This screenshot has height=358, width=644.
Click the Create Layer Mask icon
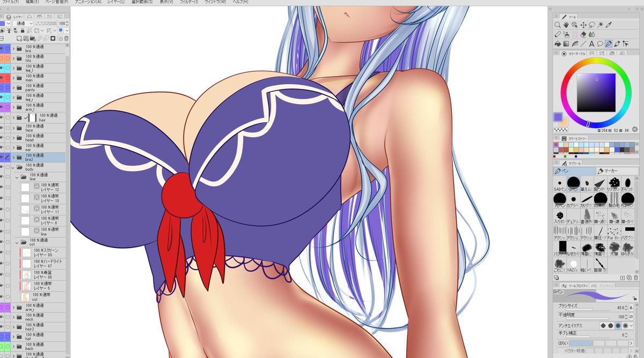[53, 39]
